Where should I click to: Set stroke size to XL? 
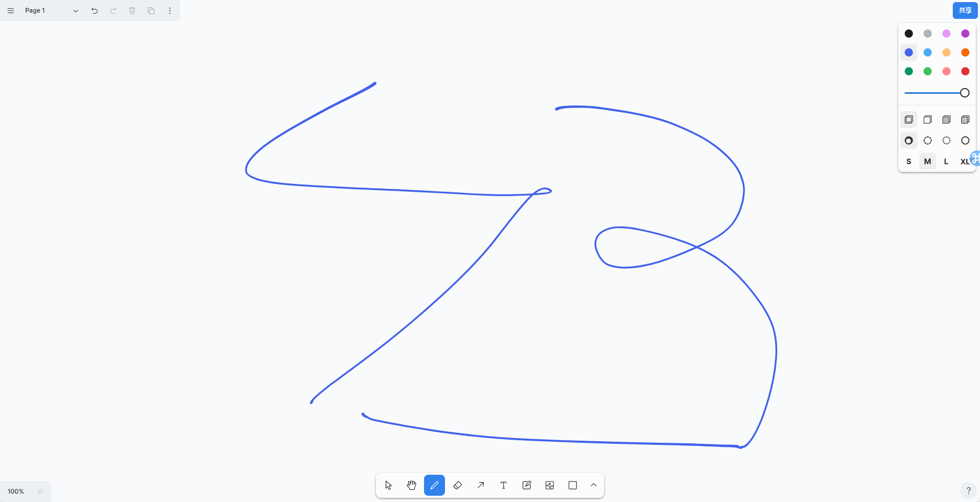[965, 161]
